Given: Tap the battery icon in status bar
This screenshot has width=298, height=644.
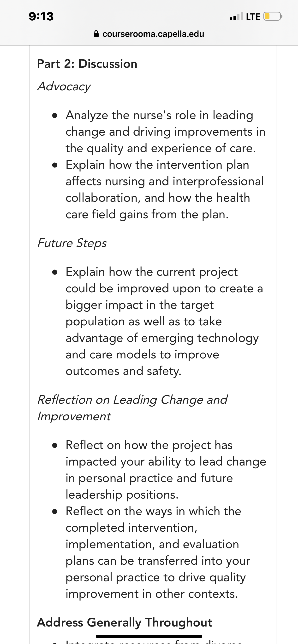Looking at the screenshot, I should (x=273, y=17).
